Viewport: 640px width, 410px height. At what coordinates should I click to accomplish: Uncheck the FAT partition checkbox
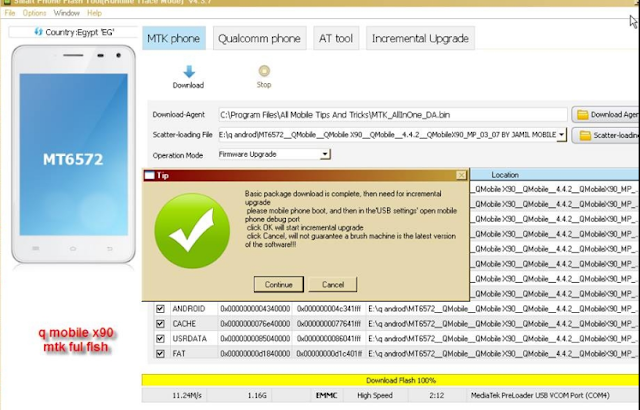coord(160,354)
